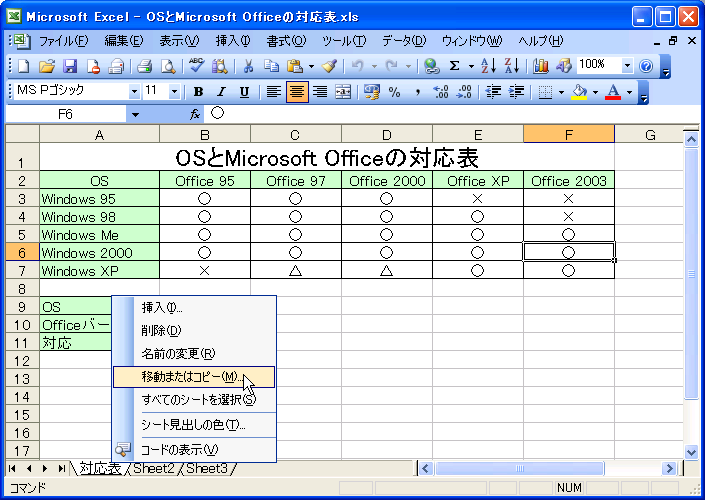Toggle the active Center alignment button
Image resolution: width=705 pixels, height=500 pixels.
pos(297,92)
